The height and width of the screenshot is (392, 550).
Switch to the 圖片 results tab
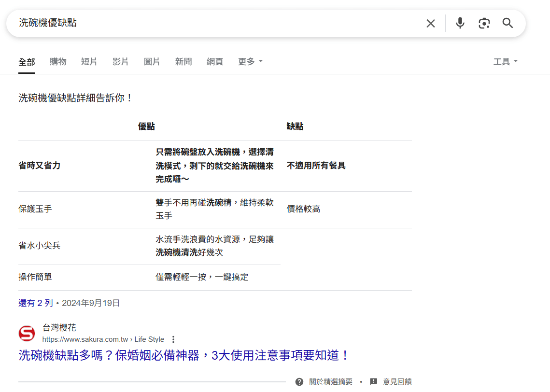[x=152, y=61]
